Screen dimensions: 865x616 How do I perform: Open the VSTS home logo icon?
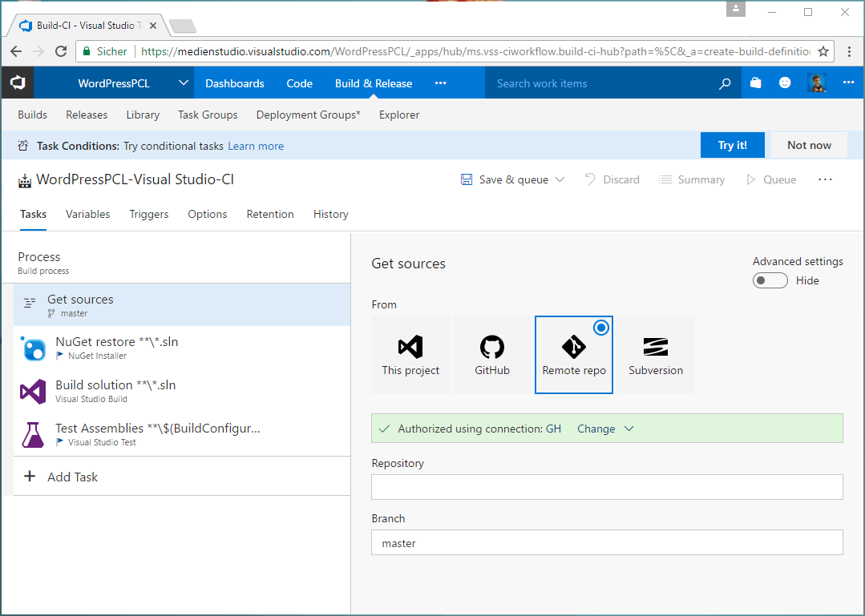pos(18,83)
